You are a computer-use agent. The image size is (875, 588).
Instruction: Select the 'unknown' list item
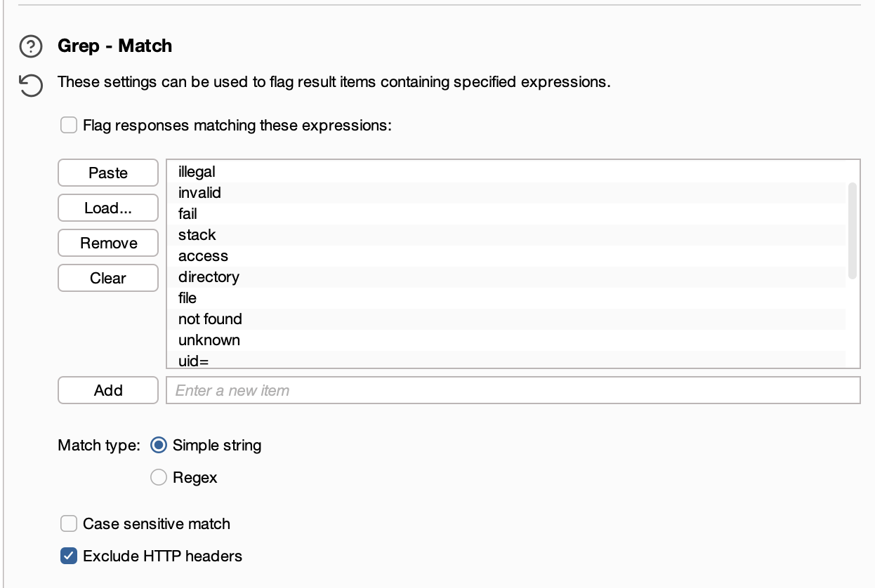209,340
